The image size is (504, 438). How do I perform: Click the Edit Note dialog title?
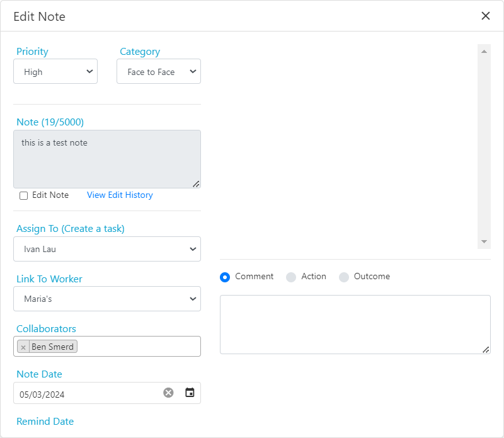tap(39, 16)
